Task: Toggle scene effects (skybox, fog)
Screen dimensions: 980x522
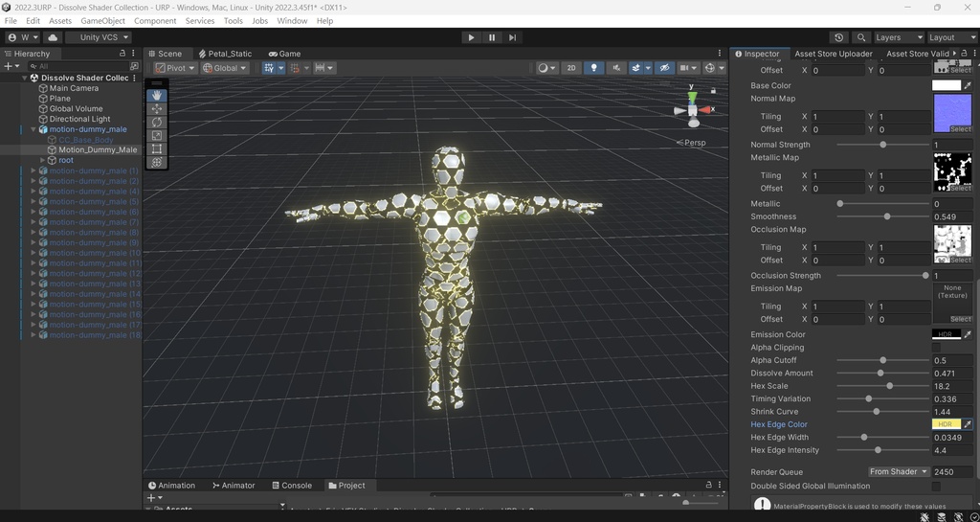Action: point(635,68)
